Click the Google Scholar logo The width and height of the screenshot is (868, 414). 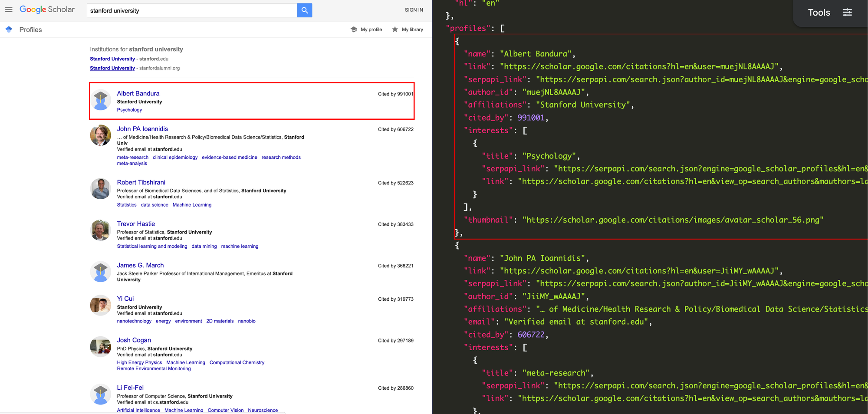[47, 10]
